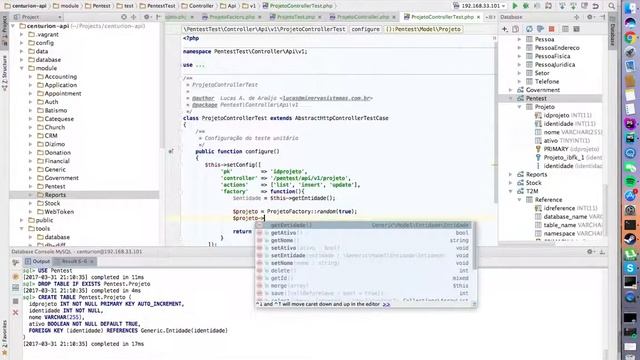Open the Database vertical tool window button
Screen dimensions: 640x360
(612, 31)
